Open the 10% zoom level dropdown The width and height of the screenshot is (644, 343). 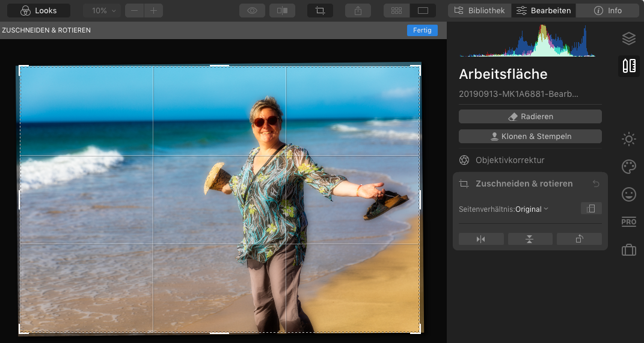point(102,11)
